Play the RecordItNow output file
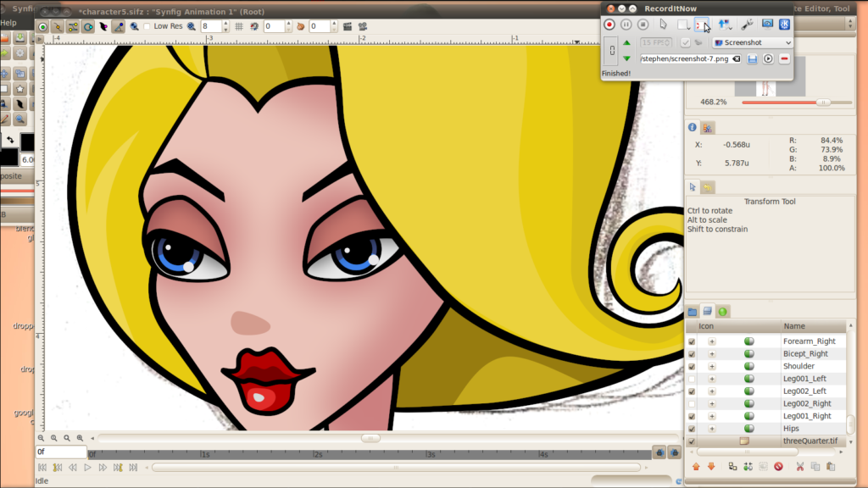Screen dimensions: 868x488 [x=768, y=58]
